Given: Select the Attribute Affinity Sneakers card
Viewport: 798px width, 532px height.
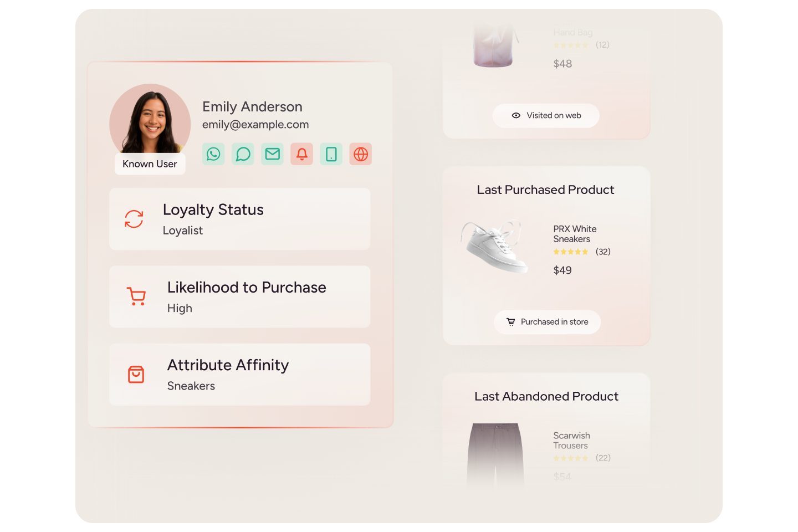Looking at the screenshot, I should tap(239, 374).
